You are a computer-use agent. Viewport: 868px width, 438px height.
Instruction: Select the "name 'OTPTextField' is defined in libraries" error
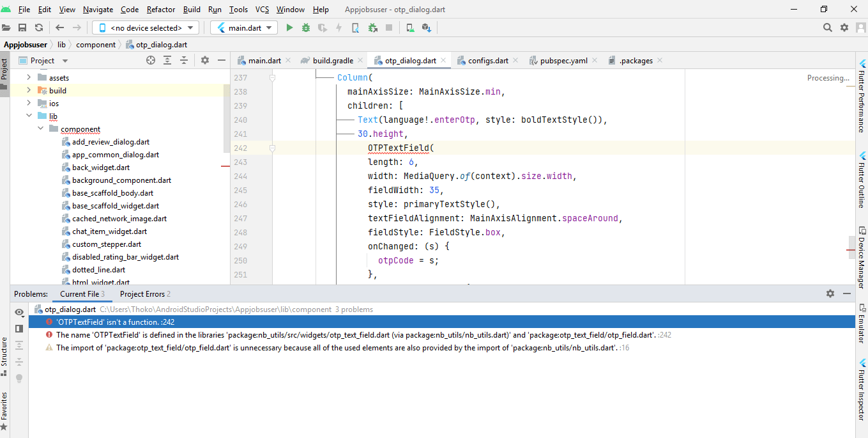click(x=441, y=334)
